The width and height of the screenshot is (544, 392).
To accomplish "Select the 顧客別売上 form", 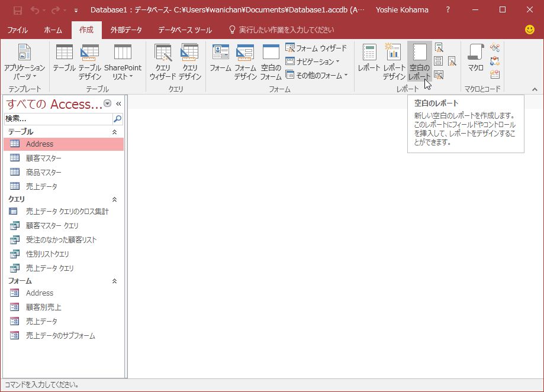I will point(63,307).
